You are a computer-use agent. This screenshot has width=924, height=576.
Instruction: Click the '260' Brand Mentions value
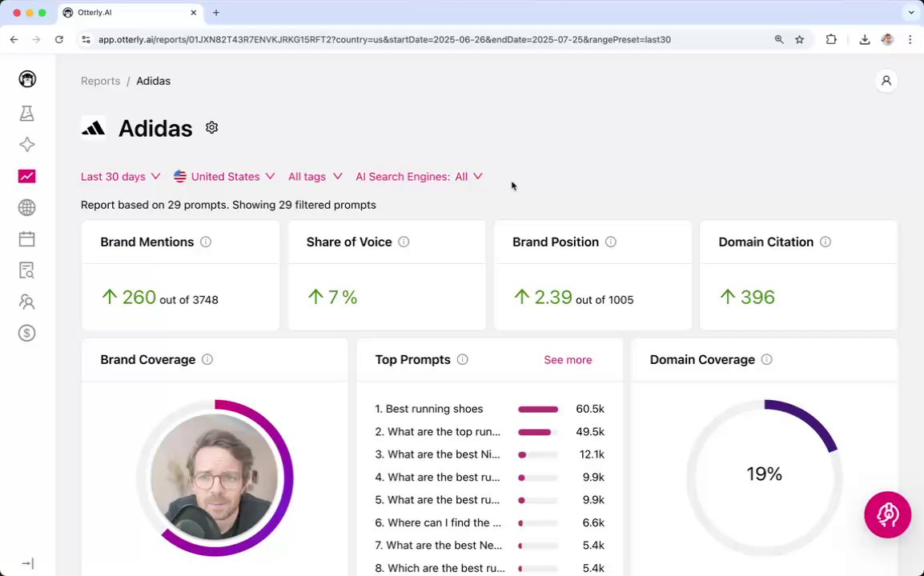(139, 298)
